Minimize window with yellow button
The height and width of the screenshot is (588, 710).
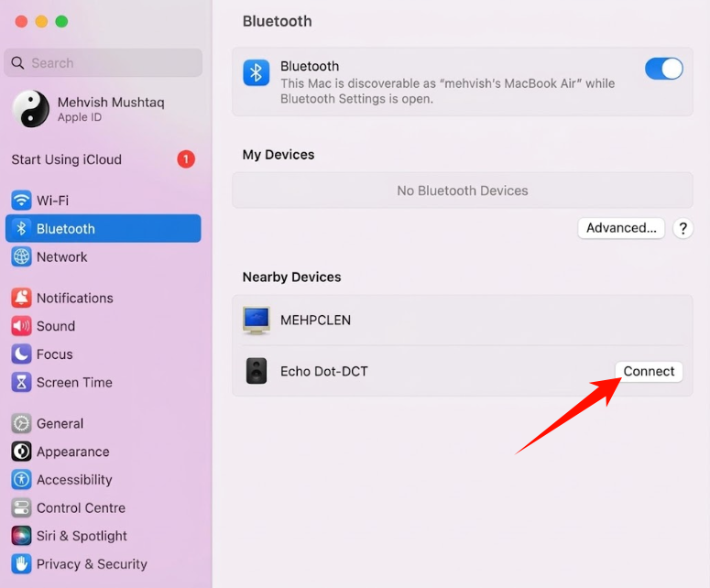click(x=41, y=21)
